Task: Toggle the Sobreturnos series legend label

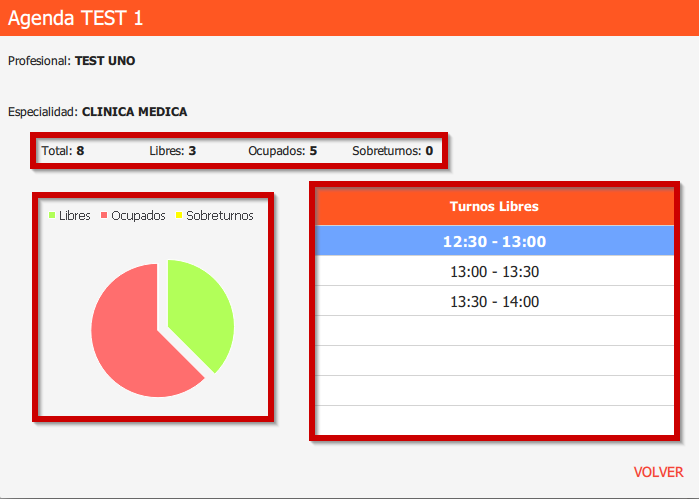Action: pyautogui.click(x=219, y=216)
